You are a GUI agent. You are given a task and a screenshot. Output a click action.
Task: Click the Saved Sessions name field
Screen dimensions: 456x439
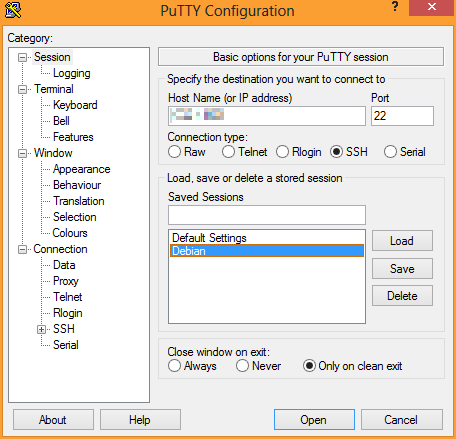[x=267, y=215]
